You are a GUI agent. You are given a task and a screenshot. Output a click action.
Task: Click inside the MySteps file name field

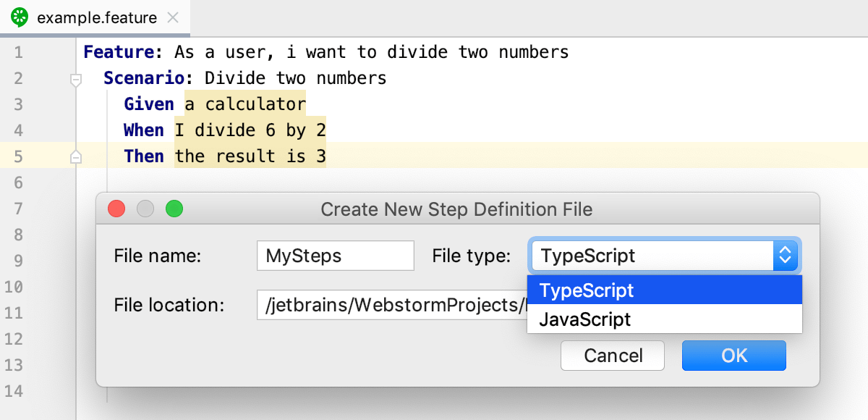coord(335,255)
